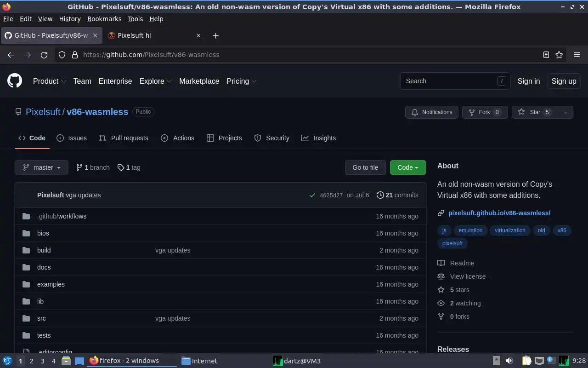Switch to workspace 2 on taskbar
This screenshot has width=588, height=368.
31,361
